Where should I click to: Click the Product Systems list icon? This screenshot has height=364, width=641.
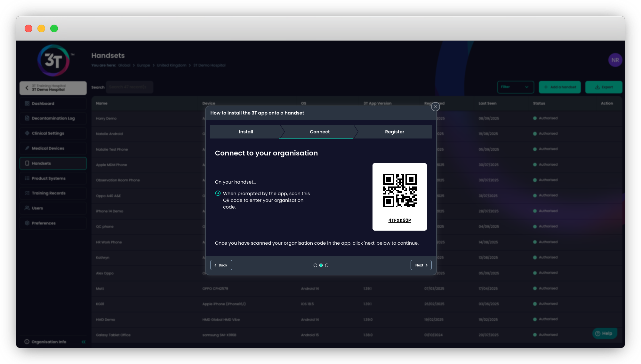pyautogui.click(x=27, y=178)
